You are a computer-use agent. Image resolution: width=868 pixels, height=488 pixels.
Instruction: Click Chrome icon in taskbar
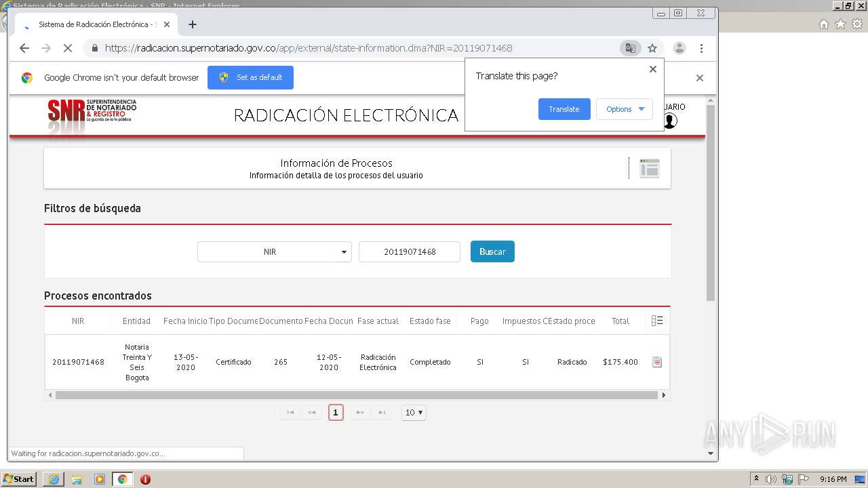tap(122, 479)
